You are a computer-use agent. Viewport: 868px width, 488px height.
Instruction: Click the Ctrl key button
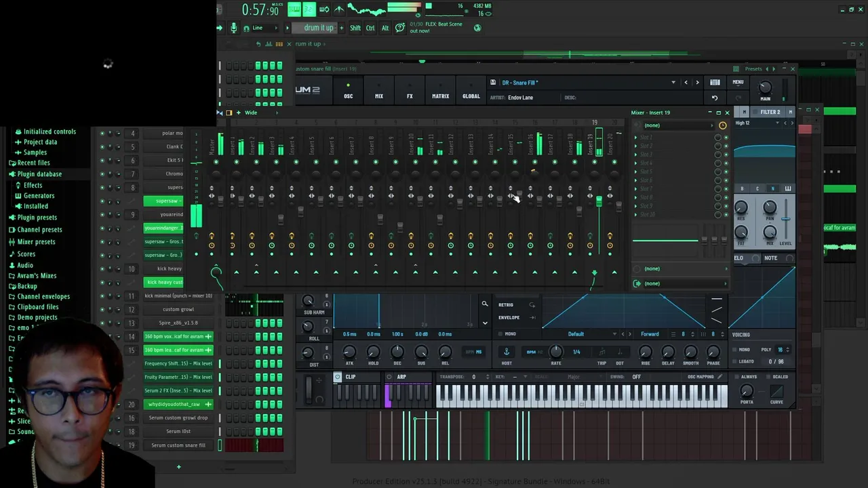point(370,28)
